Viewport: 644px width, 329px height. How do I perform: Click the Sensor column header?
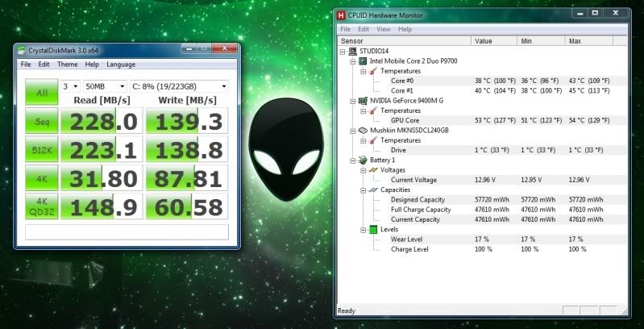click(405, 40)
